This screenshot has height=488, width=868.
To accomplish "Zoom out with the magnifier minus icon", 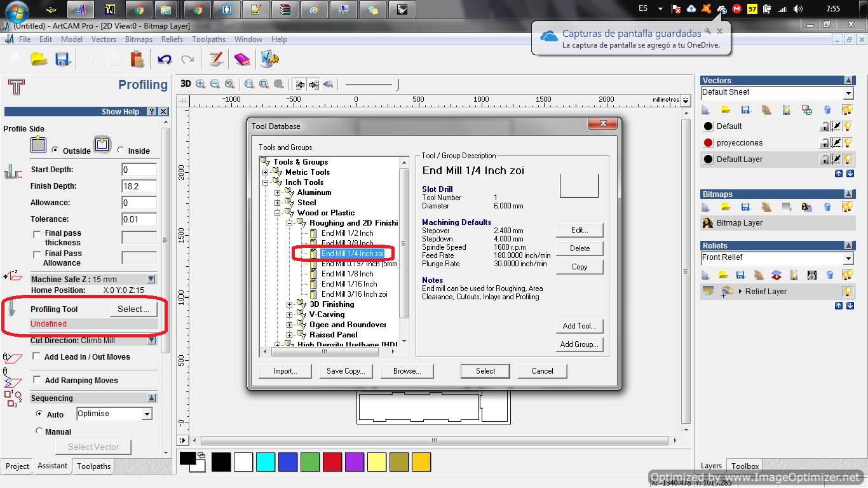I will point(215,84).
